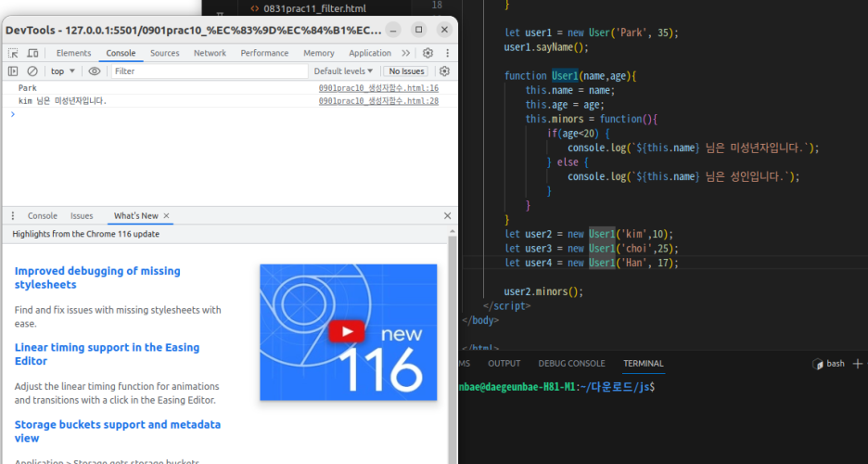
Task: Click the live expression eye icon
Action: (95, 71)
